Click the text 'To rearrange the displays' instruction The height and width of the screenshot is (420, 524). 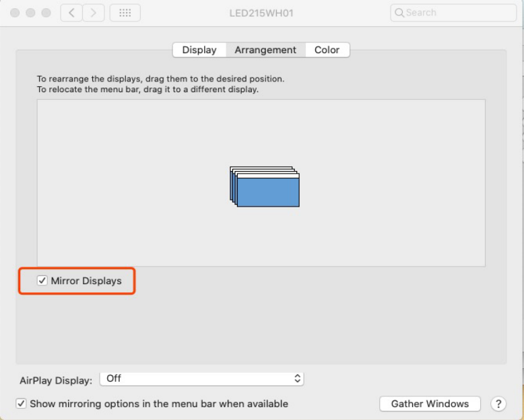point(160,79)
